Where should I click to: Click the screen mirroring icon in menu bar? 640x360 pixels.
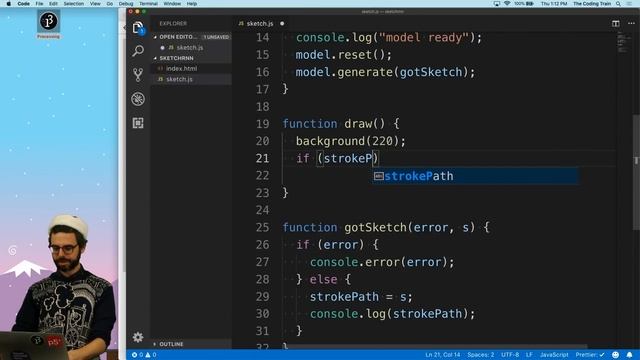pyautogui.click(x=496, y=4)
